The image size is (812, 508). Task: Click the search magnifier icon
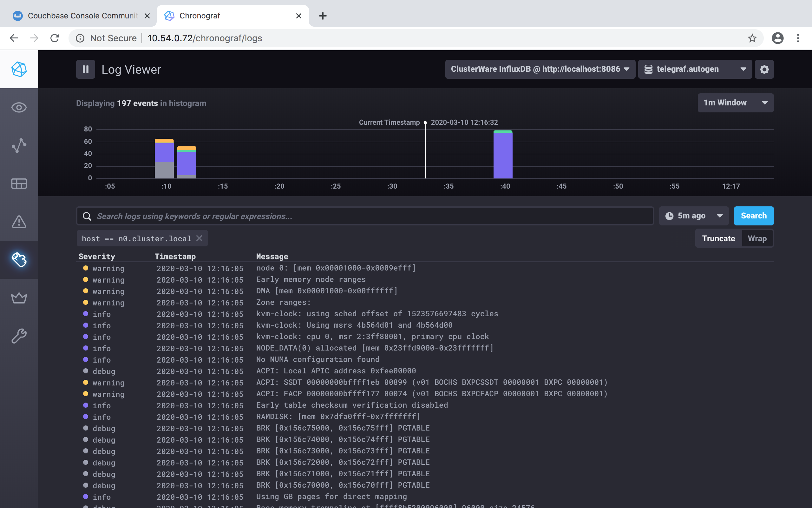pyautogui.click(x=87, y=216)
